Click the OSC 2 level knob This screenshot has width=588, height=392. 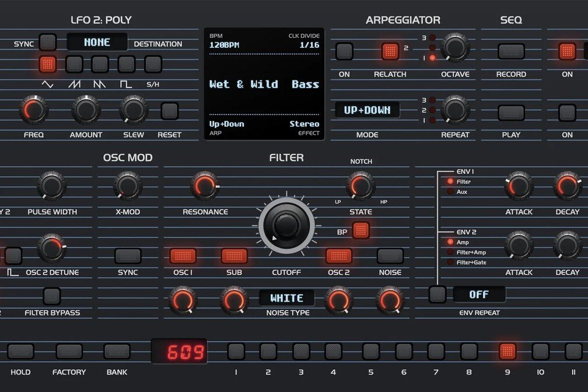[x=338, y=300]
